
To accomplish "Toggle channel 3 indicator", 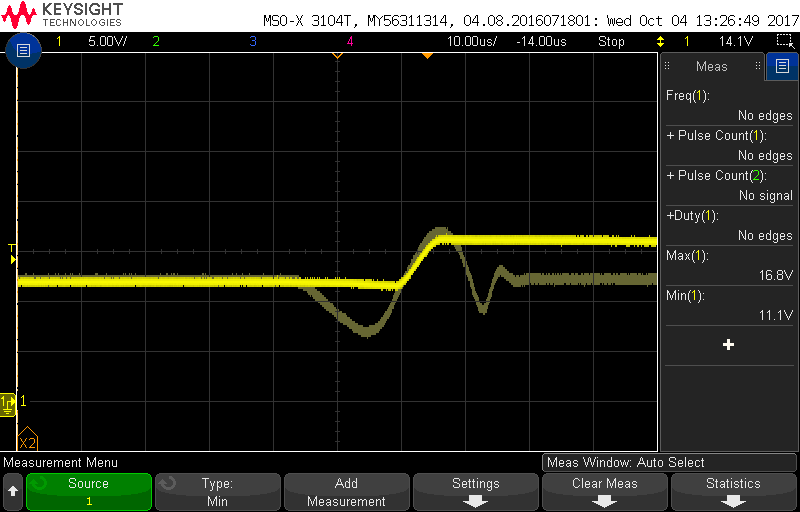I will click(253, 41).
